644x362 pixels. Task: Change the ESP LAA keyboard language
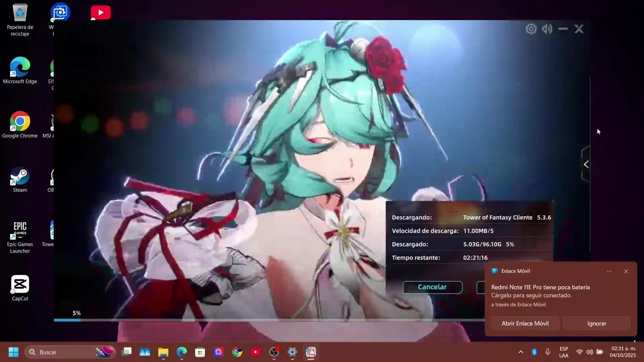tap(563, 352)
